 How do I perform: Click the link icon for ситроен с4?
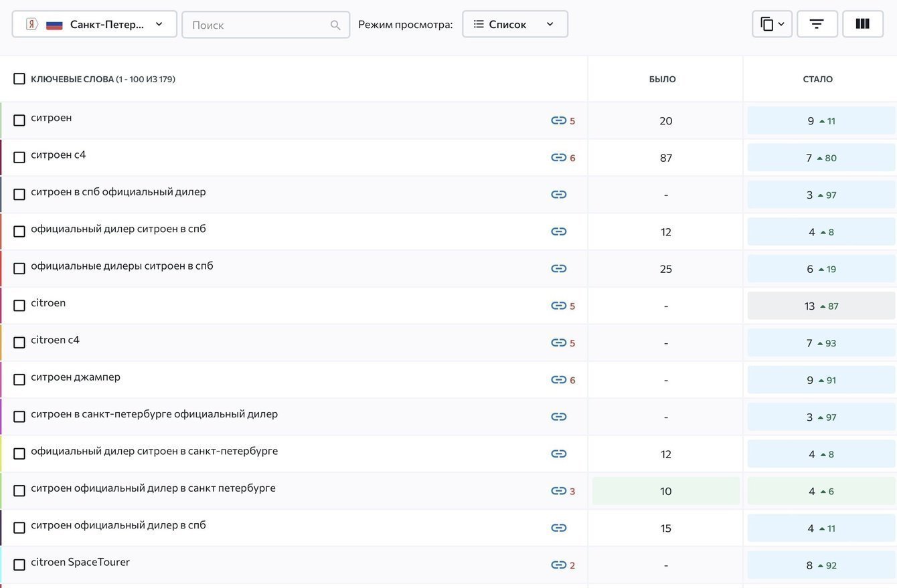tap(558, 158)
